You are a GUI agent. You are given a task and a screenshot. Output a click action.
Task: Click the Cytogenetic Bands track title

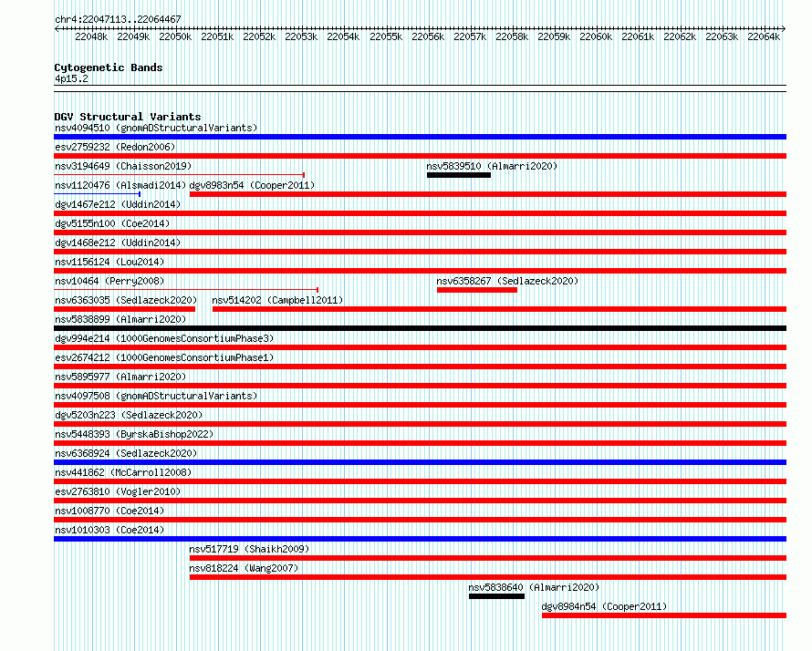tap(109, 67)
